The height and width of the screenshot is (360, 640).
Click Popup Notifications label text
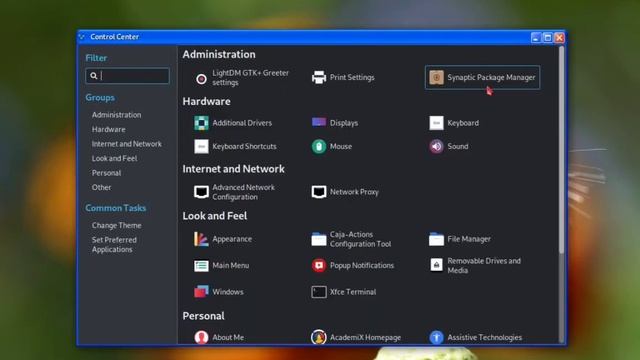[x=362, y=265]
